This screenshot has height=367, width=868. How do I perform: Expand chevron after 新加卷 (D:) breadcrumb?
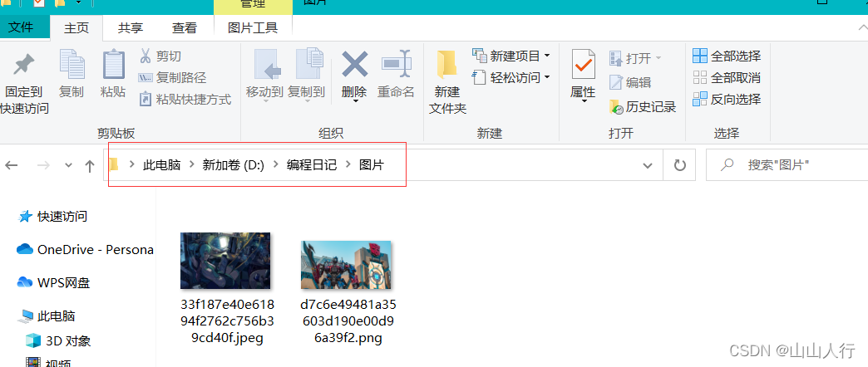275,164
